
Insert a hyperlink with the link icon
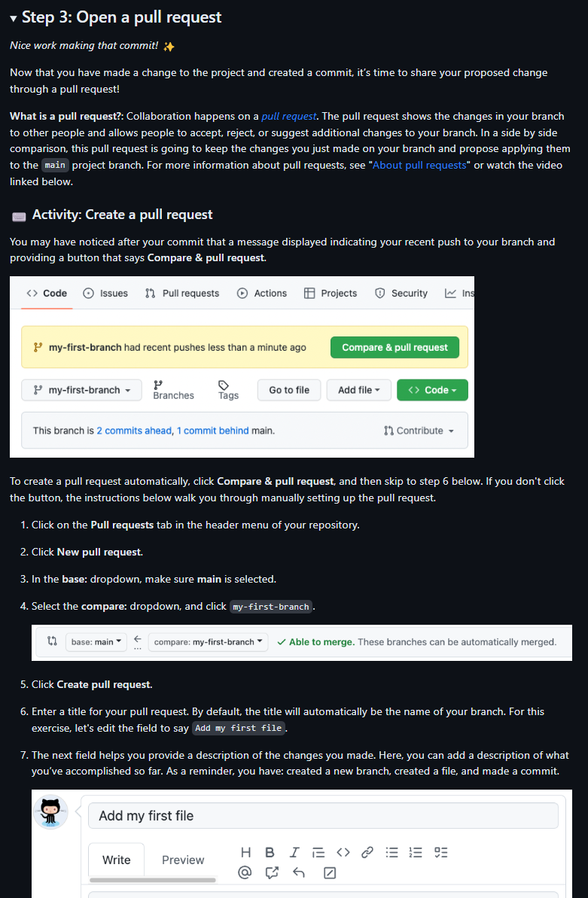click(x=367, y=851)
